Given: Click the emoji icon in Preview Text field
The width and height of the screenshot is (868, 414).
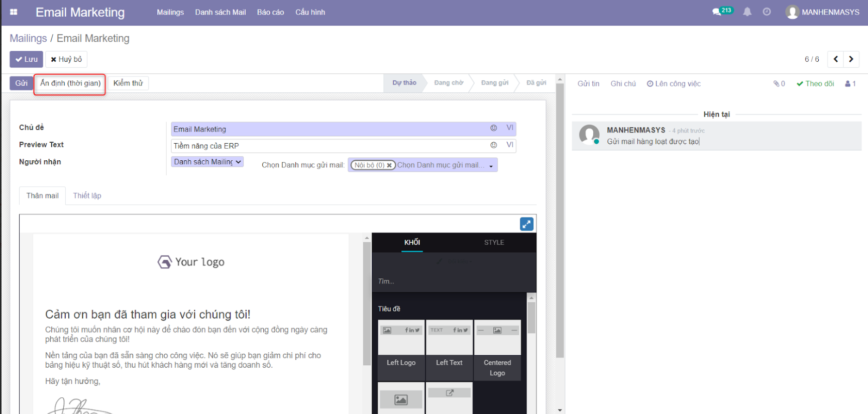Looking at the screenshot, I should (x=494, y=145).
